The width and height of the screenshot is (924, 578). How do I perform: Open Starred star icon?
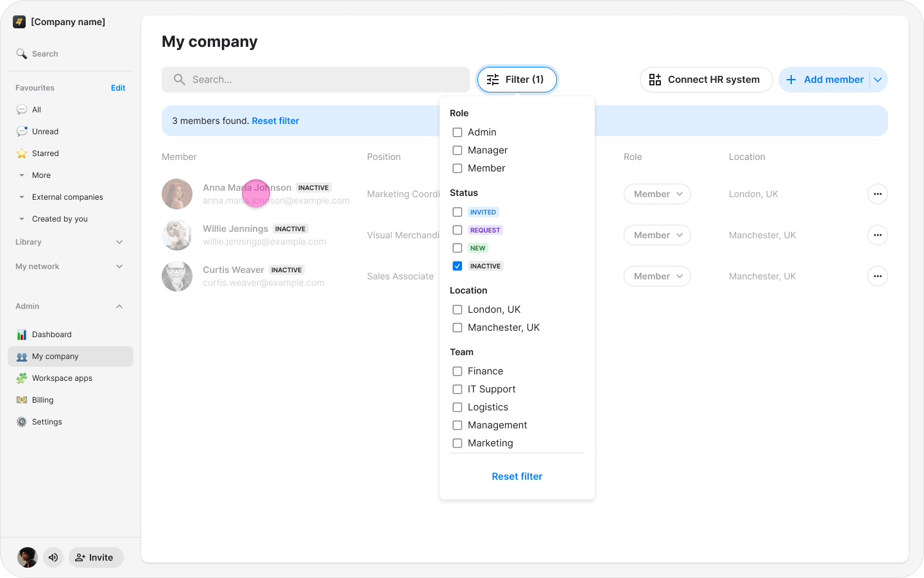[x=22, y=153]
